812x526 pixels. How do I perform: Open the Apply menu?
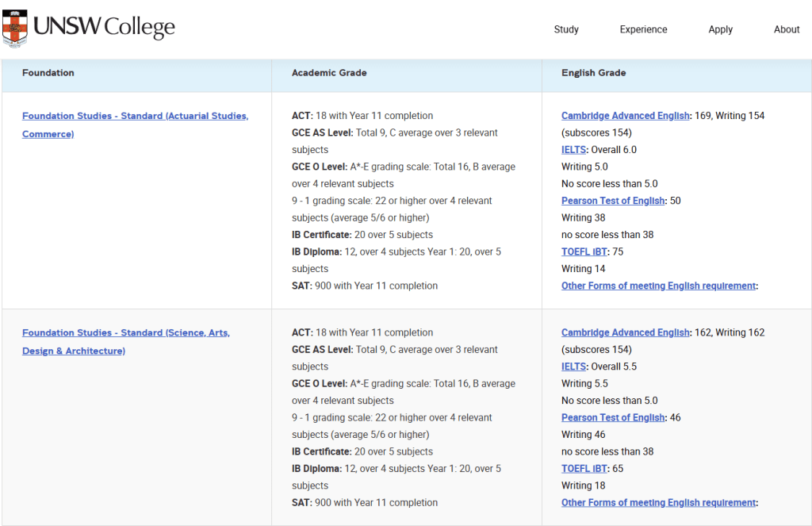(x=720, y=29)
